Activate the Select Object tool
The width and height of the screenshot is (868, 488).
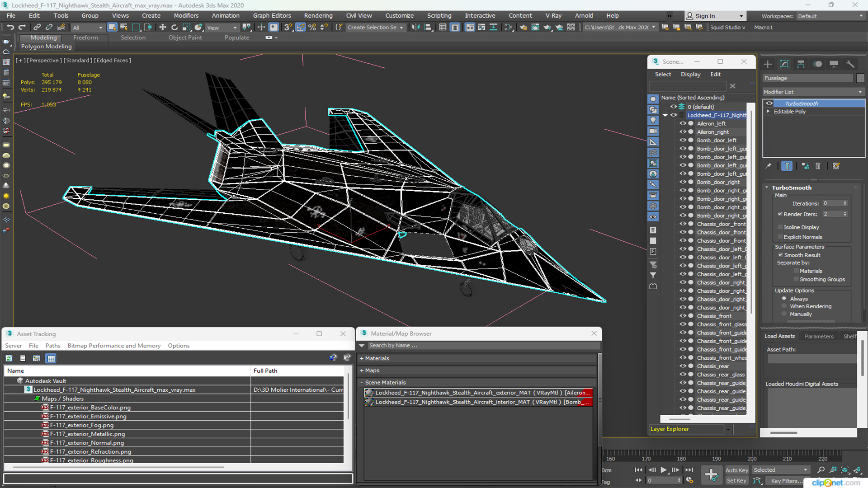click(112, 28)
